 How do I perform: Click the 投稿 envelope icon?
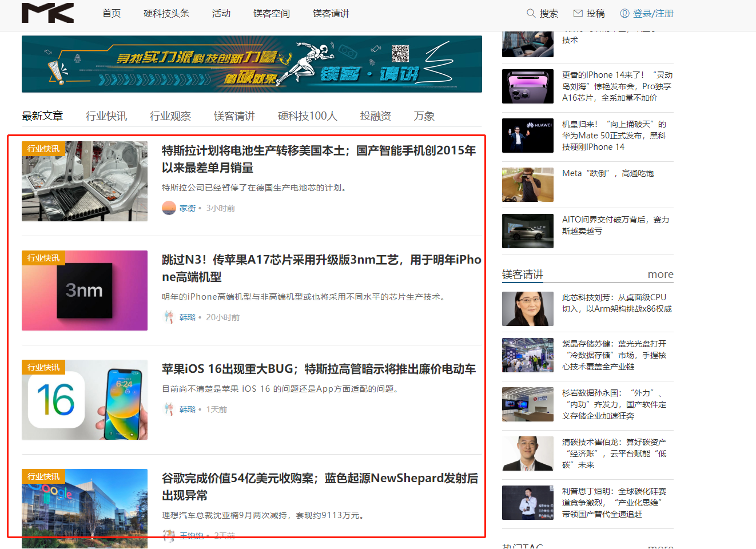point(578,13)
